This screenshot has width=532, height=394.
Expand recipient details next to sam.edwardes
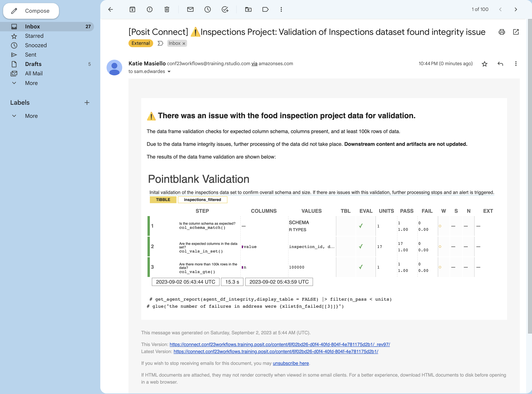(x=169, y=72)
